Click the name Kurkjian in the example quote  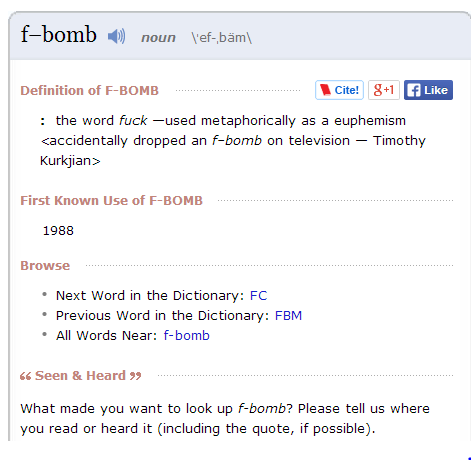(67, 161)
